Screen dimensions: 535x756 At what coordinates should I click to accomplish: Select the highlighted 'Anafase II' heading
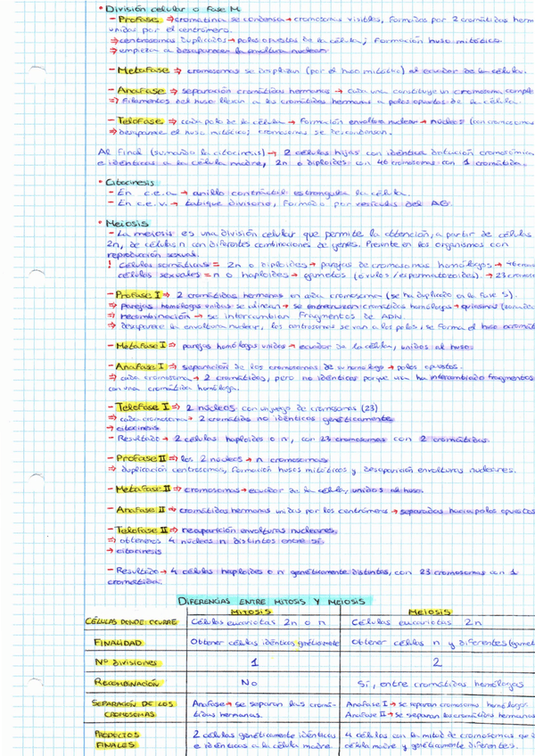(142, 510)
